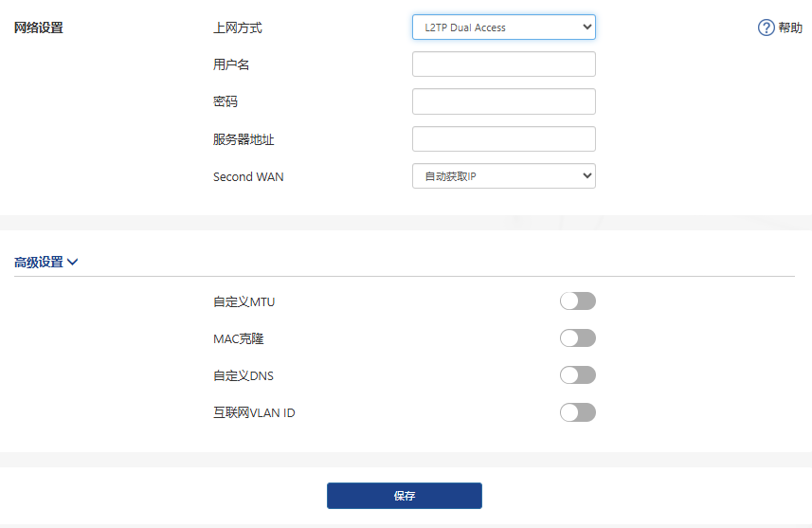The height and width of the screenshot is (528, 812).
Task: Open the 上网方式 dropdown
Action: [x=503, y=27]
